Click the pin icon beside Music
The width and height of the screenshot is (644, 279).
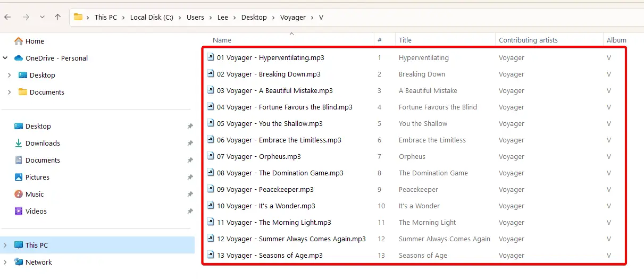[190, 194]
